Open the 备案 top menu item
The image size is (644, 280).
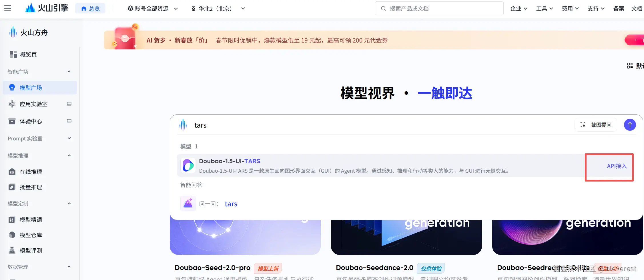click(x=619, y=9)
